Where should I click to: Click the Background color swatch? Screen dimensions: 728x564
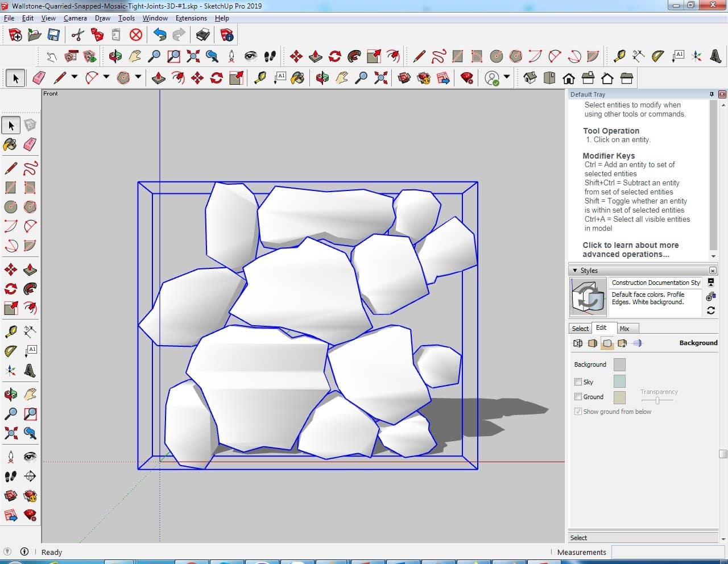click(619, 364)
